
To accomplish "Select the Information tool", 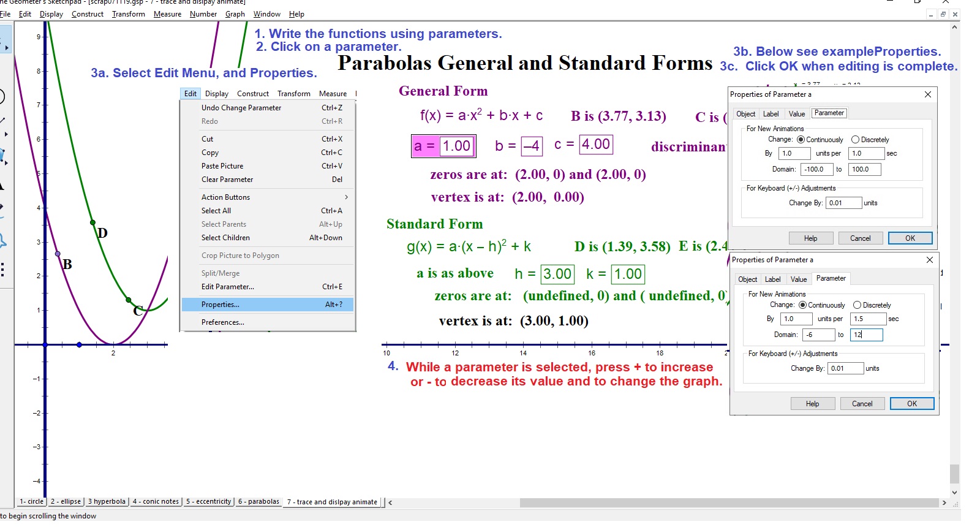I will pyautogui.click(x=2, y=240).
